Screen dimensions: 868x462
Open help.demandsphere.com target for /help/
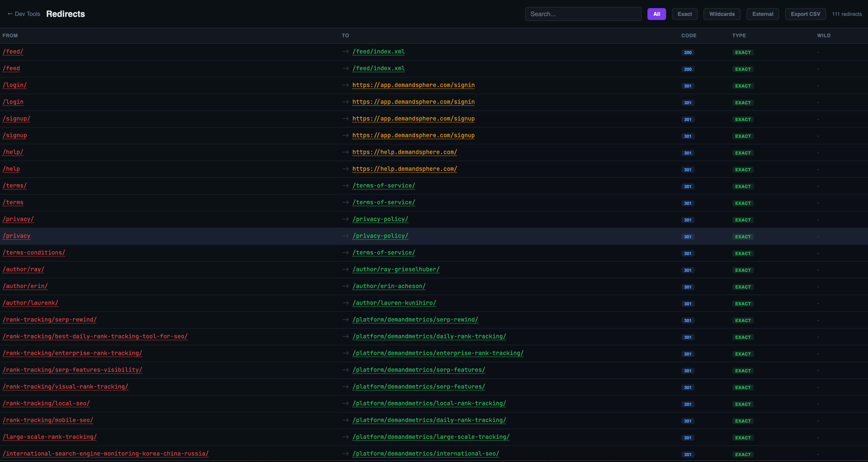(404, 152)
